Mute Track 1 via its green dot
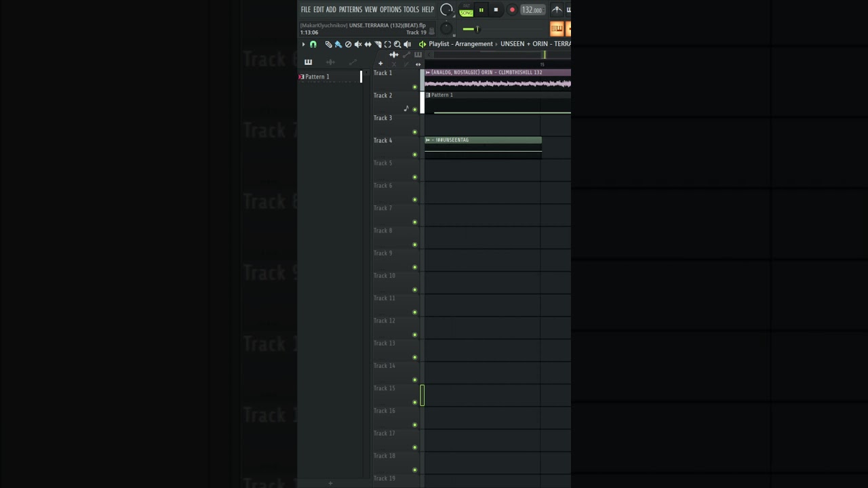This screenshot has height=488, width=868. point(415,87)
